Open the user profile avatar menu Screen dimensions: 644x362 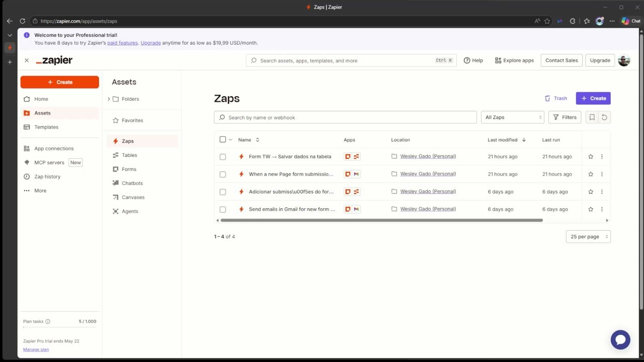[624, 60]
